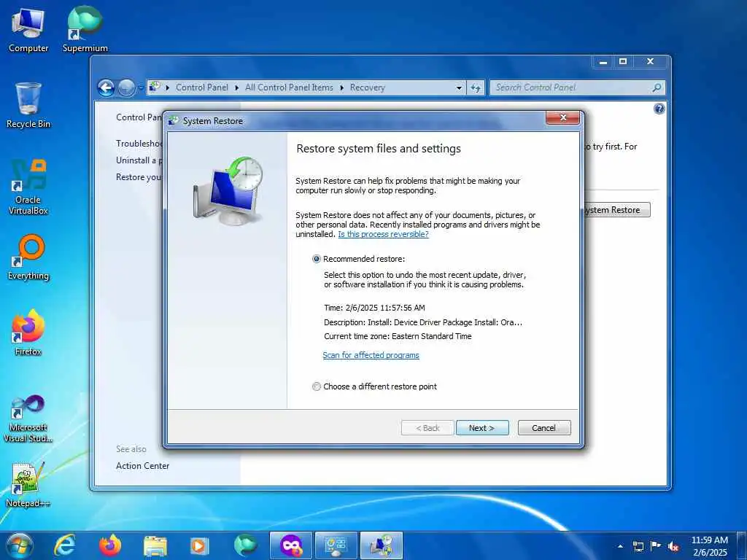Open Supermium from the taskbar

(x=245, y=545)
